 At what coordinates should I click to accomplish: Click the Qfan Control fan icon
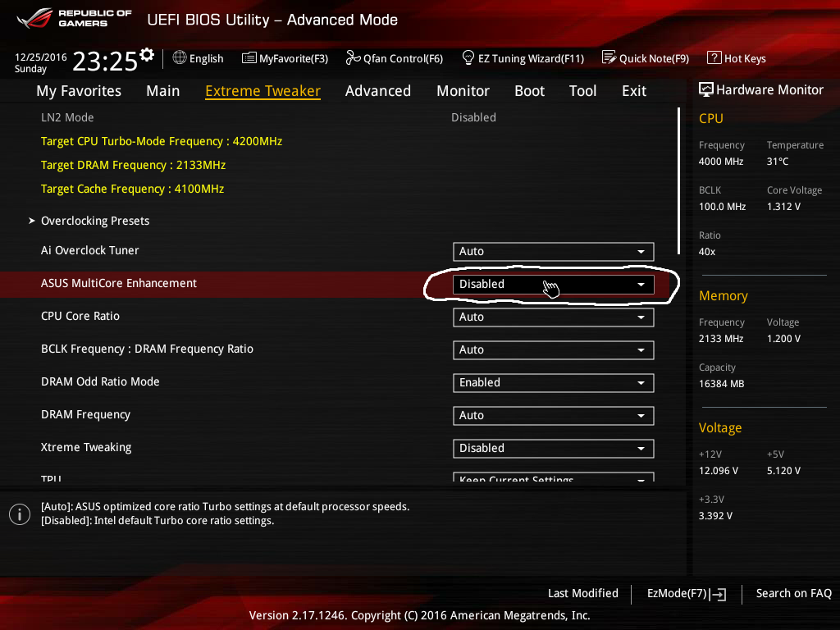point(353,58)
